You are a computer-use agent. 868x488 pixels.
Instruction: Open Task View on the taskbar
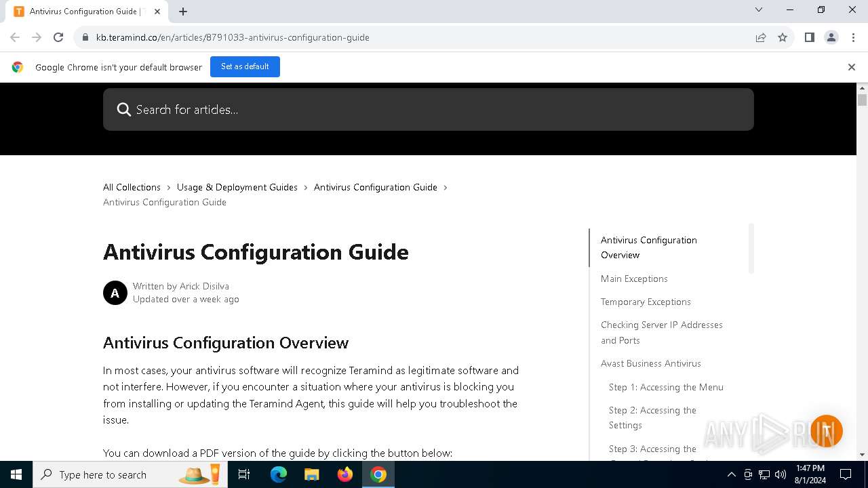coord(244,474)
